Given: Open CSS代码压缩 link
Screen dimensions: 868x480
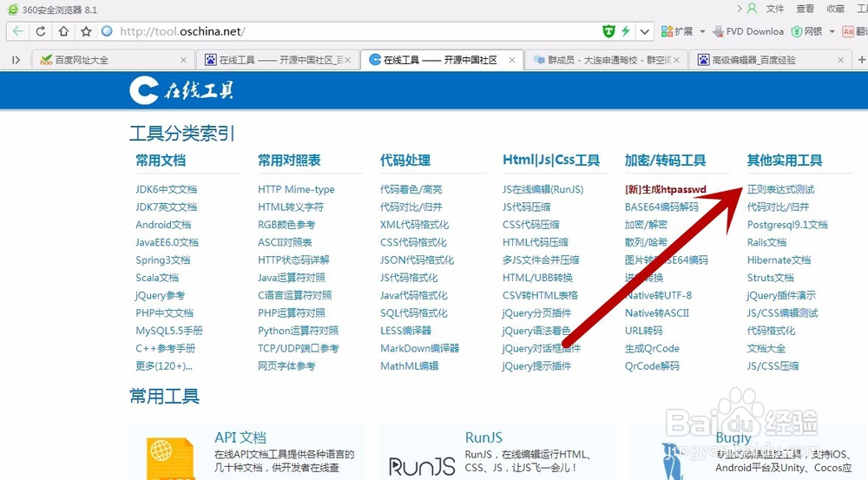Looking at the screenshot, I should point(531,225).
